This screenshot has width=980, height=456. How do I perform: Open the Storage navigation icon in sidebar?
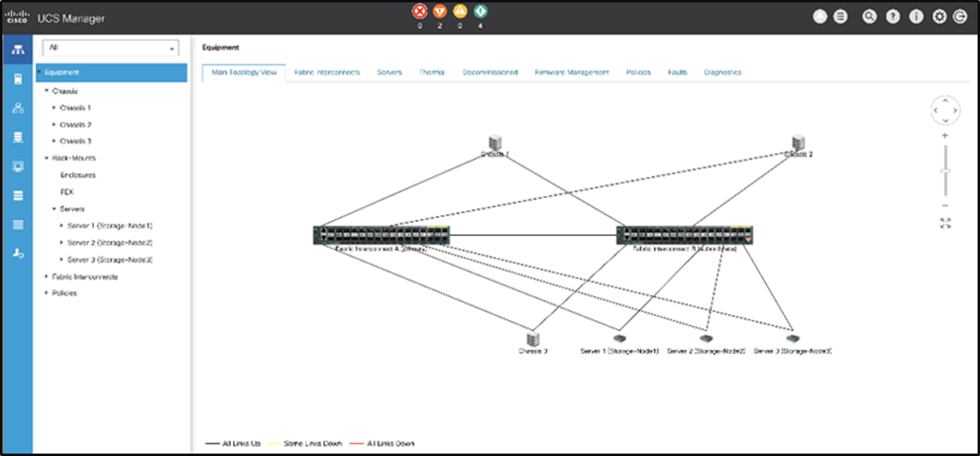click(18, 196)
